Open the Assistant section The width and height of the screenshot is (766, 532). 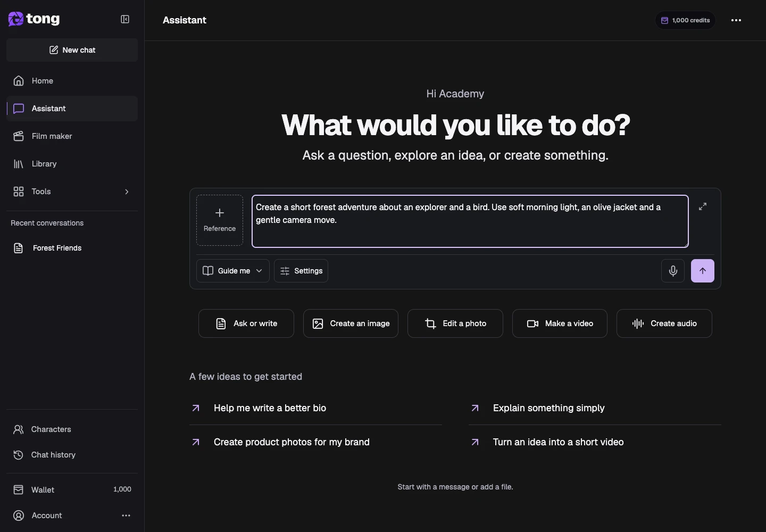pos(72,109)
